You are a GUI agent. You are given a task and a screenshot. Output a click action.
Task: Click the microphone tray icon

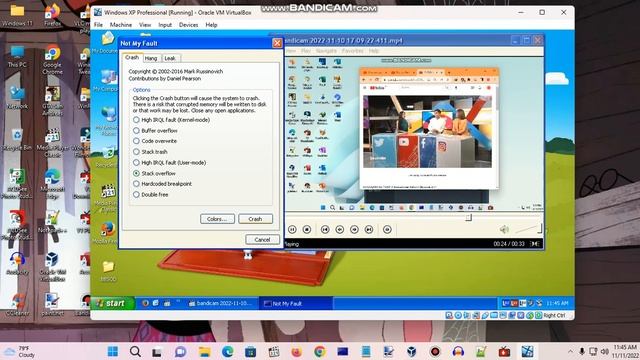(582, 351)
